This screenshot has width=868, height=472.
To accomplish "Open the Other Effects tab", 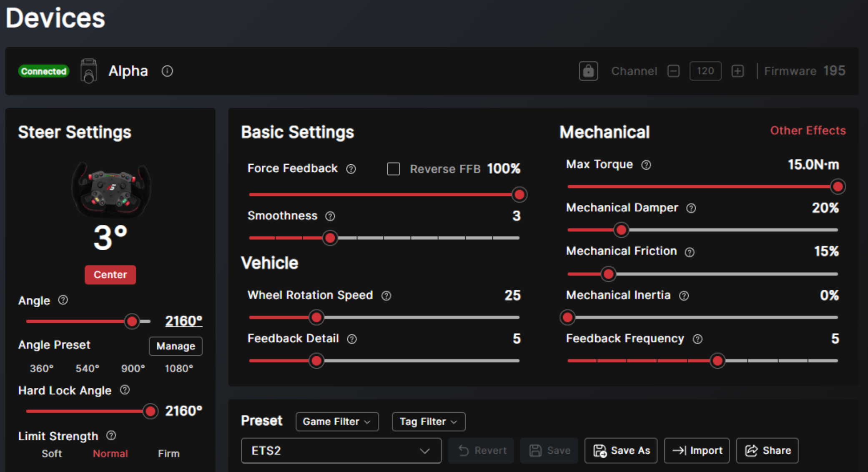I will [x=808, y=131].
